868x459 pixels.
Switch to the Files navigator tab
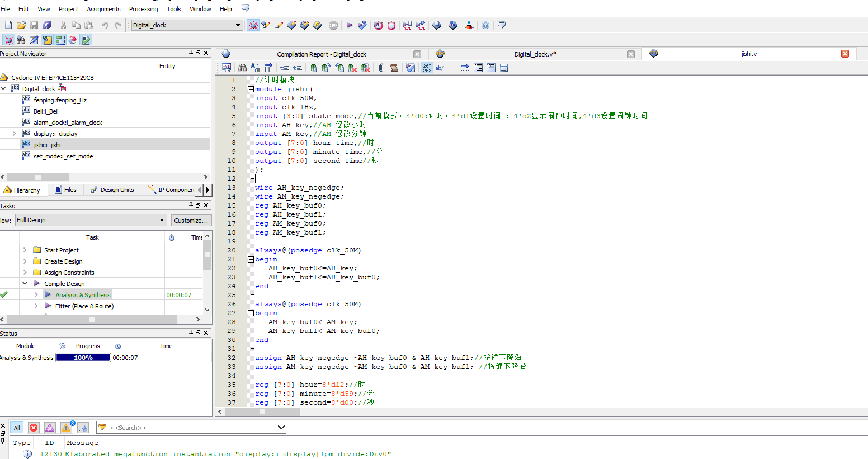tap(65, 190)
